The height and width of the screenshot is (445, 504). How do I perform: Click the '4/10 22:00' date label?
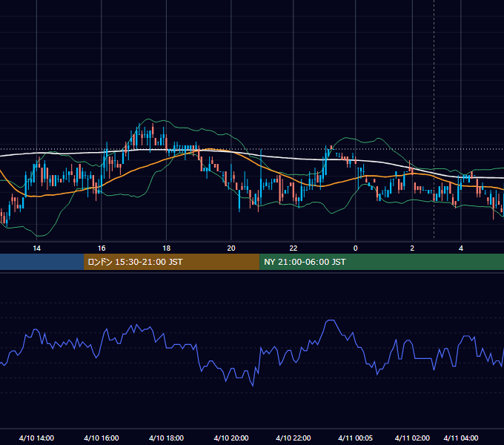click(294, 438)
